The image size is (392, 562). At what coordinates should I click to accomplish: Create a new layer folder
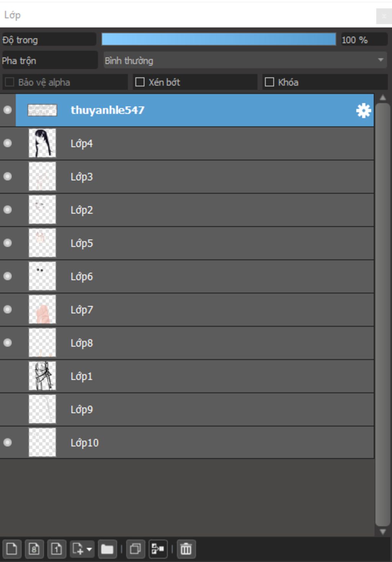click(107, 549)
